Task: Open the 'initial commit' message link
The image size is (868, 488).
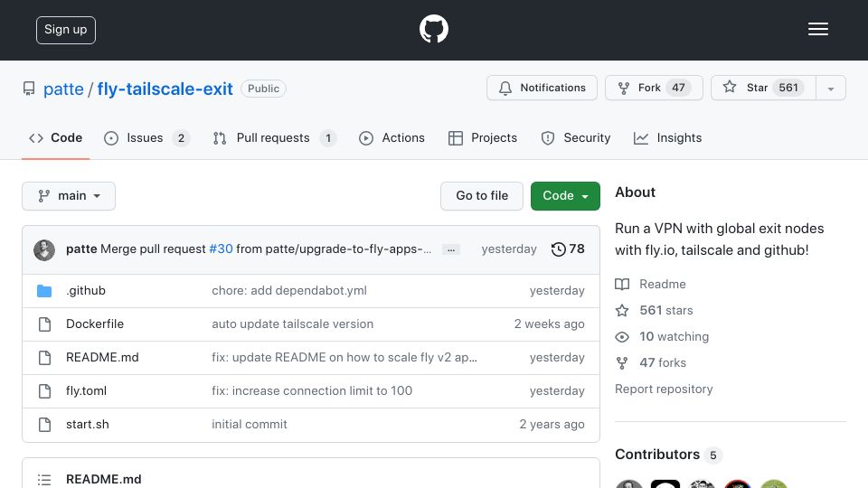Action: click(250, 425)
